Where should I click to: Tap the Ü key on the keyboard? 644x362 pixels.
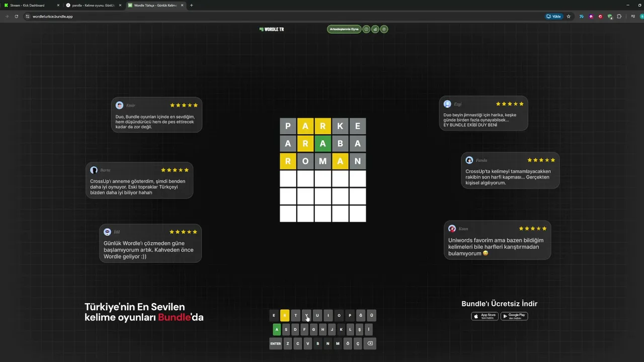click(372, 316)
